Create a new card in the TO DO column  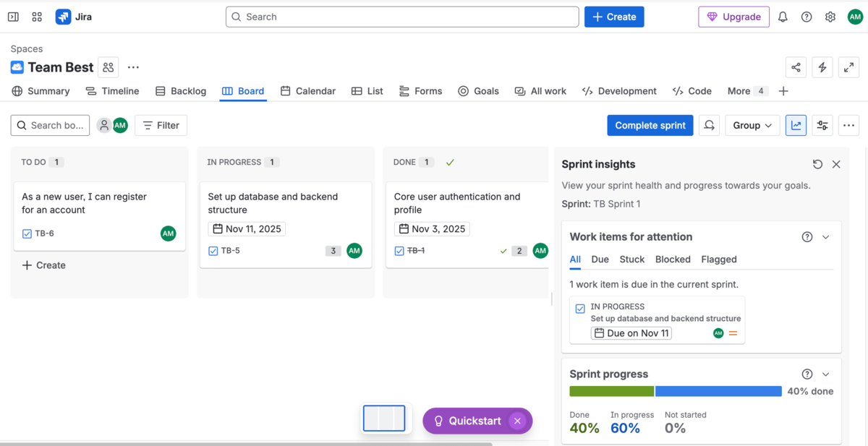click(43, 265)
